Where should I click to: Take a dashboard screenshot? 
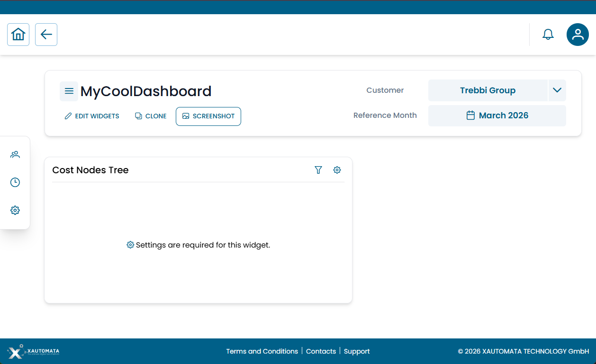coord(208,116)
